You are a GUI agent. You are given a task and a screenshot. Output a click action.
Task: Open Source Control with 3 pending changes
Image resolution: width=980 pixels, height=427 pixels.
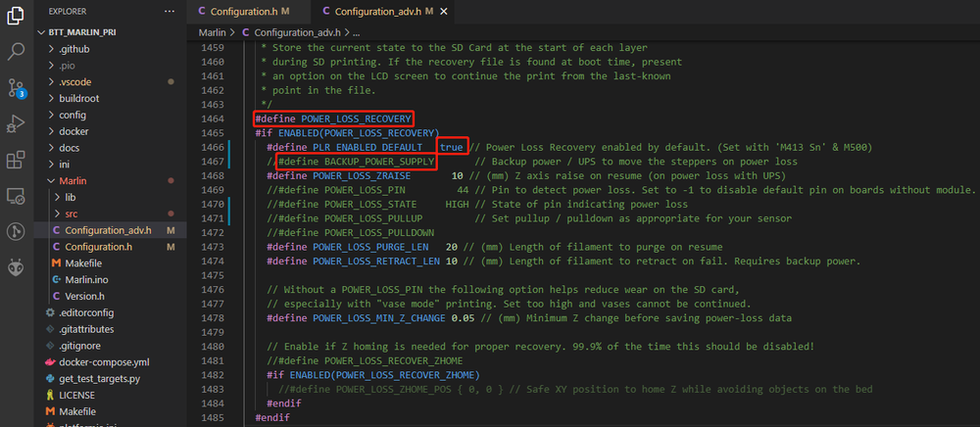point(16,87)
